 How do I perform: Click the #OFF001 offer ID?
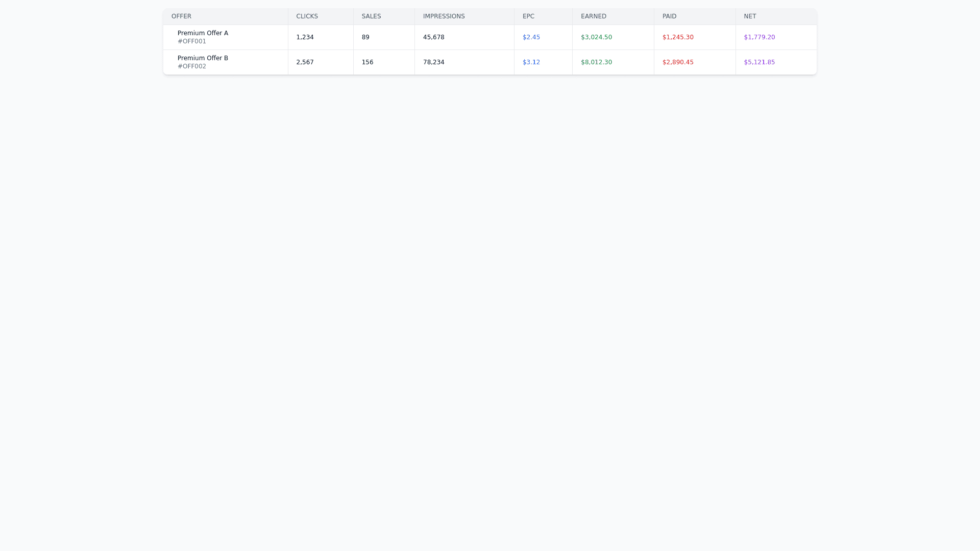(192, 41)
